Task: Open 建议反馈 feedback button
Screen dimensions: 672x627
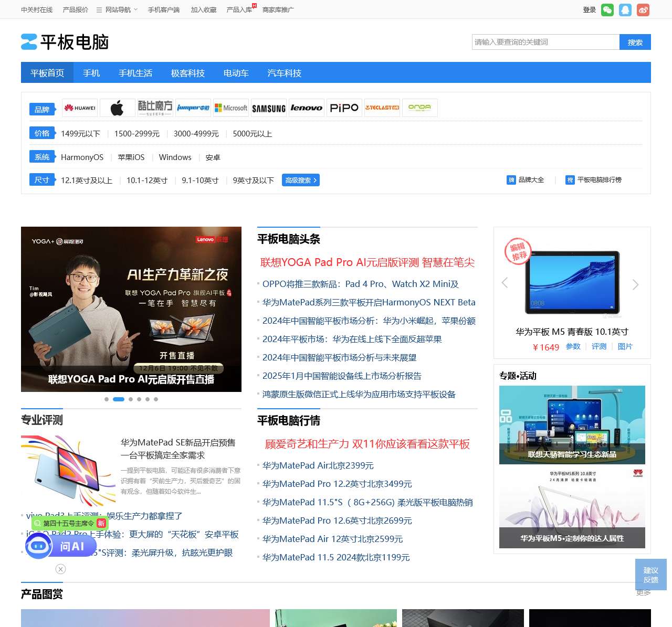Action: [x=651, y=575]
